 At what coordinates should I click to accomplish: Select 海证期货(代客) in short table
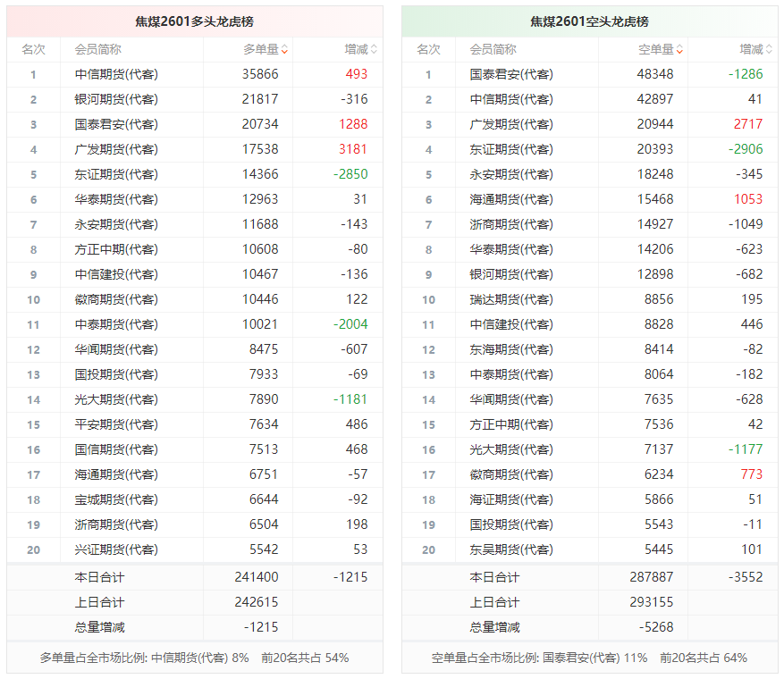[511, 499]
